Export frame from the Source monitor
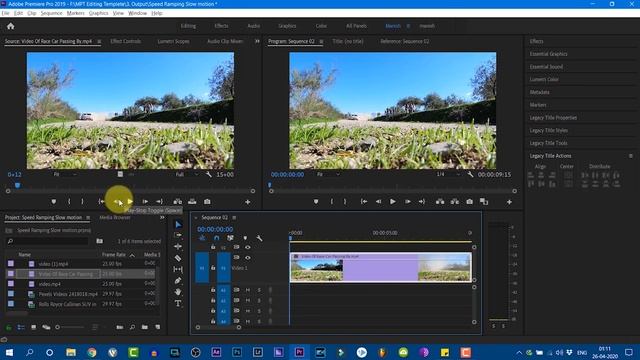Viewport: 640px width, 360px height. click(207, 202)
